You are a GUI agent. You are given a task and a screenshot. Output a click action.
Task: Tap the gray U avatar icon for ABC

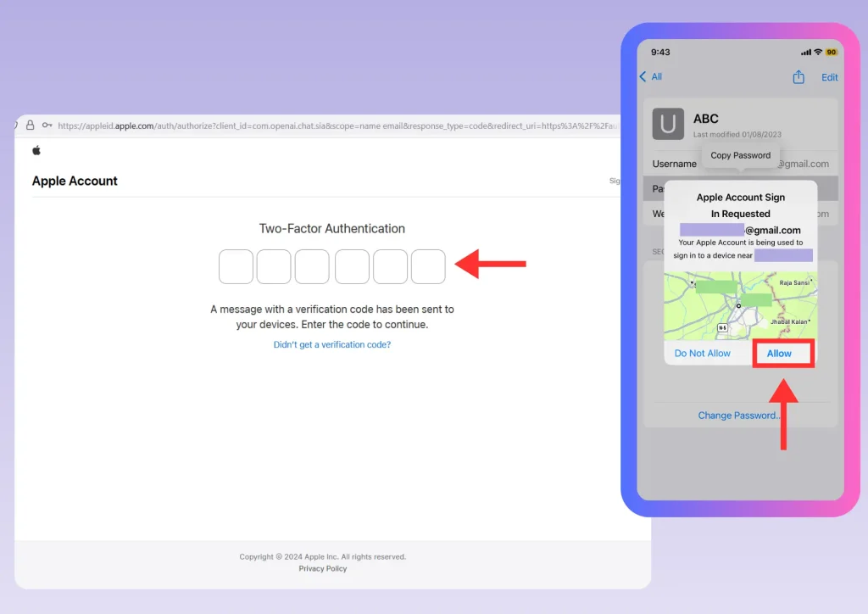(x=668, y=124)
